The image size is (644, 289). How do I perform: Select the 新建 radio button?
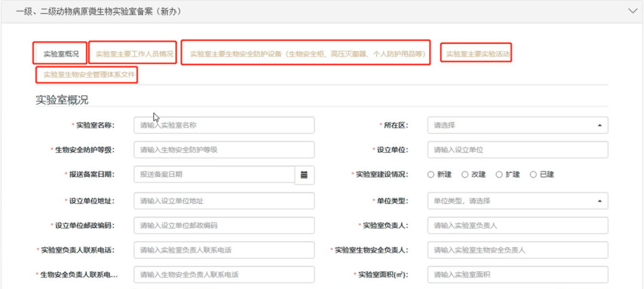(x=431, y=175)
